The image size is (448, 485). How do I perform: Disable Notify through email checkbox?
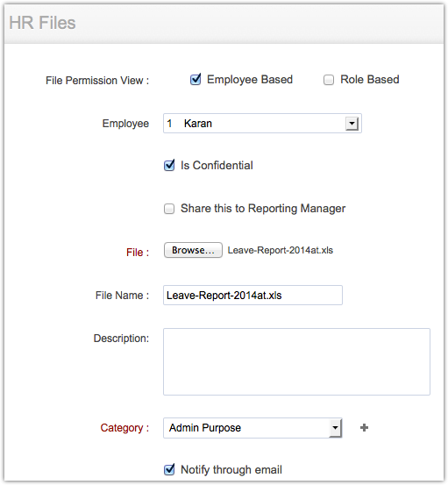pos(169,469)
